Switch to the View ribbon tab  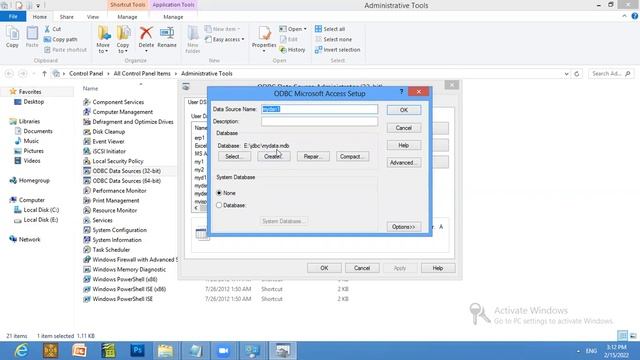93,17
